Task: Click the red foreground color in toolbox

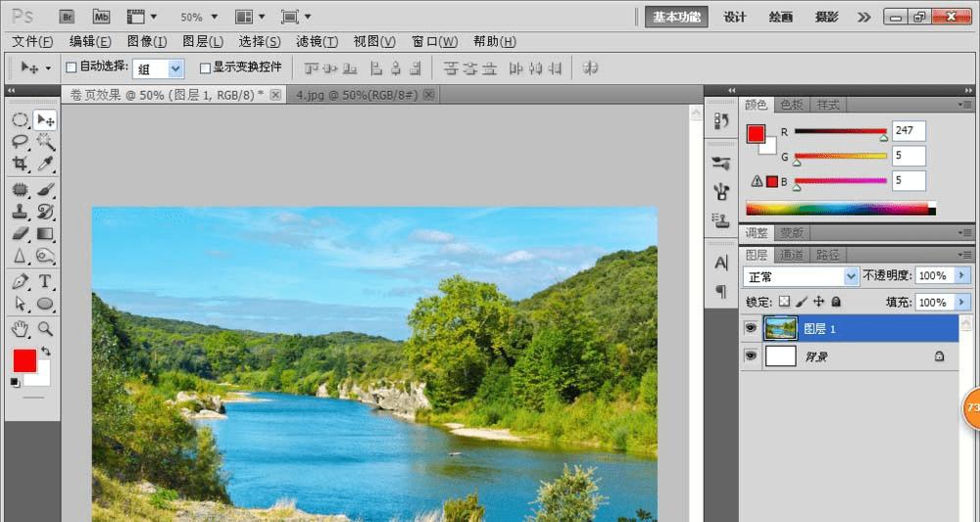Action: 24,360
